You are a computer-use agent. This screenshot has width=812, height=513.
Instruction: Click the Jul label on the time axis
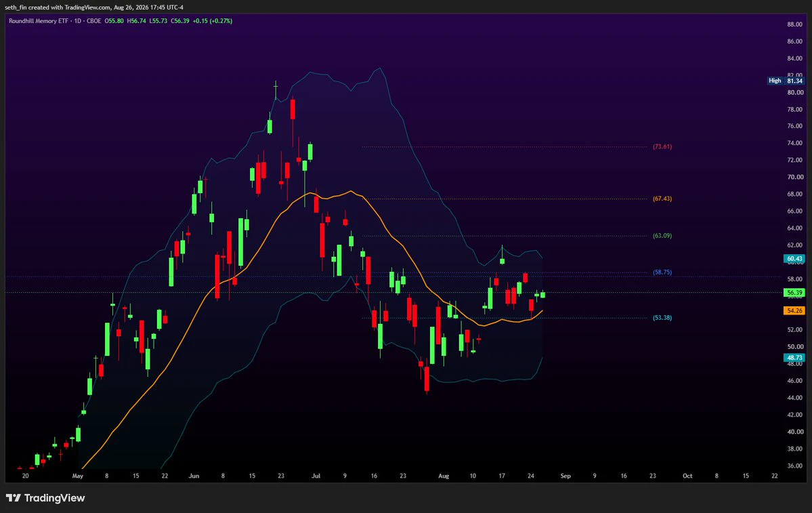(x=316, y=476)
